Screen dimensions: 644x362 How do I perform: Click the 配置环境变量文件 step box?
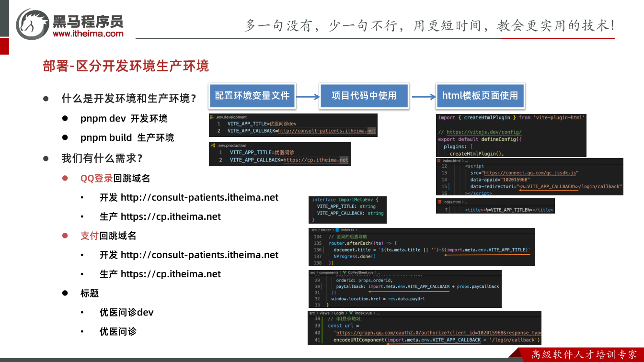[252, 95]
